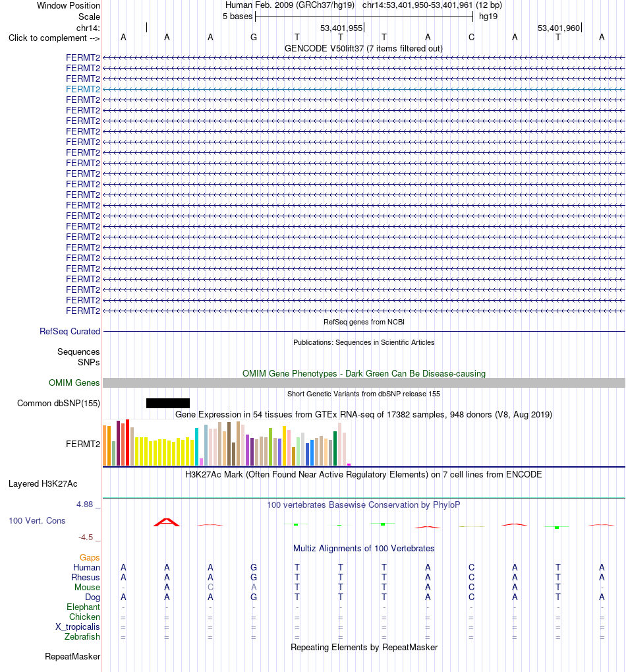
Task: Click the Window Position track label
Action: coord(69,5)
